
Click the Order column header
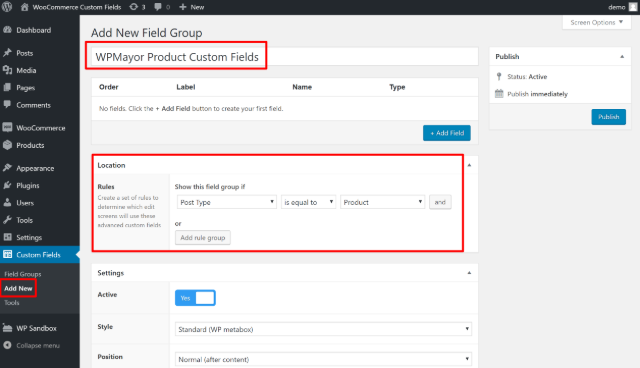click(109, 87)
